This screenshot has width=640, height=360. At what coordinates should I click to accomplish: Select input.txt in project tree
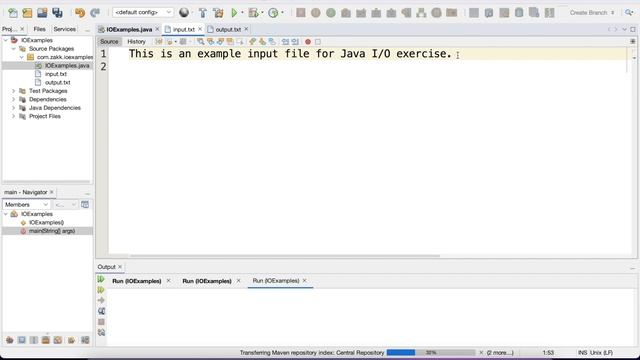click(x=56, y=74)
